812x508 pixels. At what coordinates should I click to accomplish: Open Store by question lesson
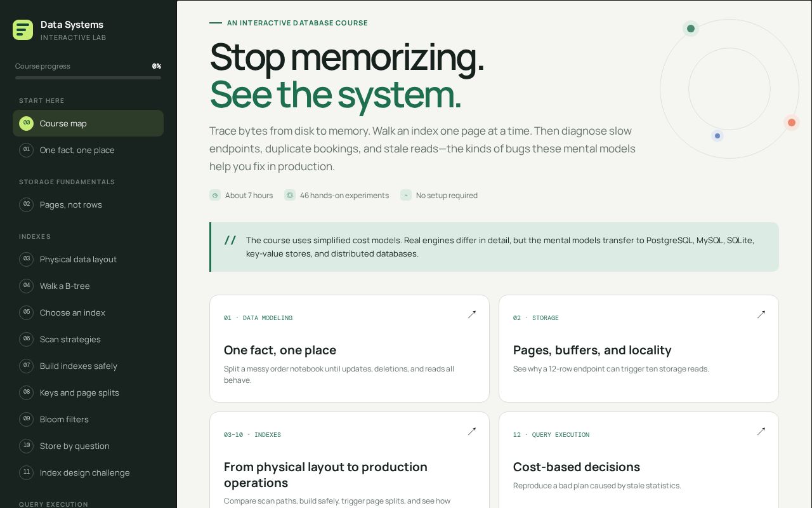pos(88,446)
